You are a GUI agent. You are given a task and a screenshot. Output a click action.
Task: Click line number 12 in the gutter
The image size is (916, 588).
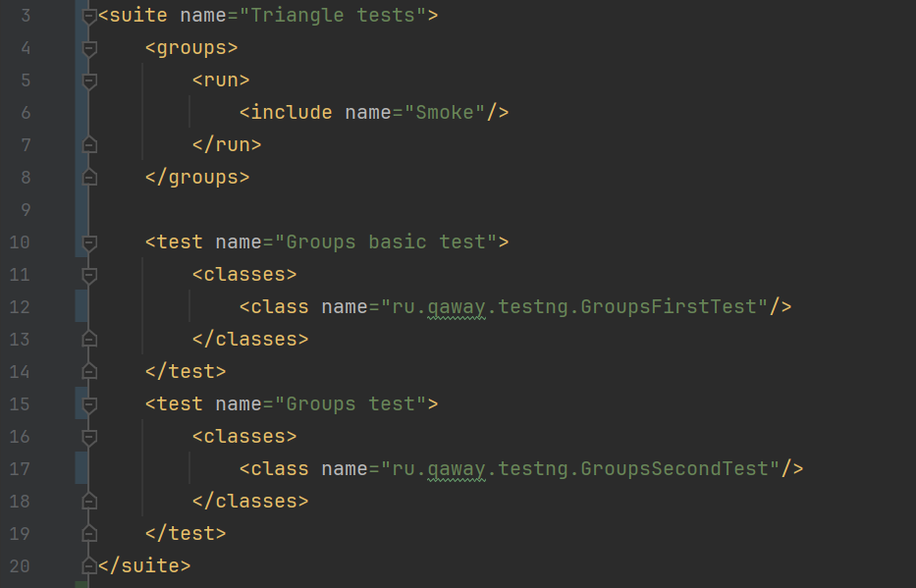pos(20,306)
